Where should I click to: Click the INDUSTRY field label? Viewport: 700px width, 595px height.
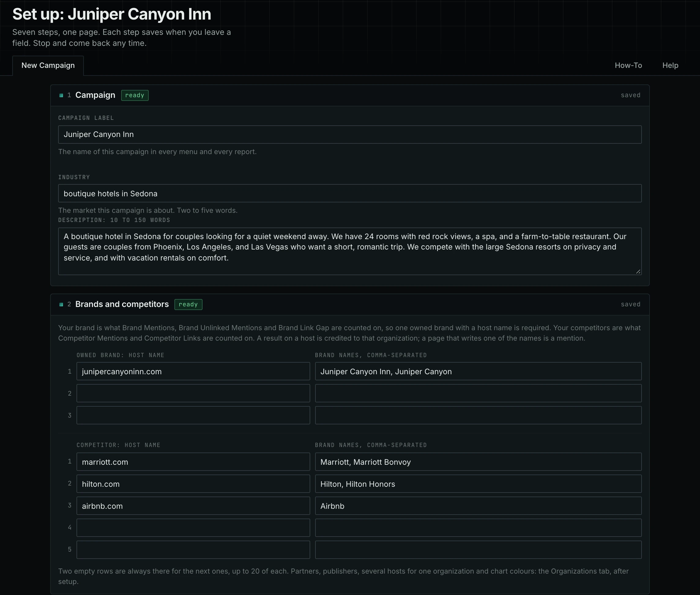pos(74,177)
